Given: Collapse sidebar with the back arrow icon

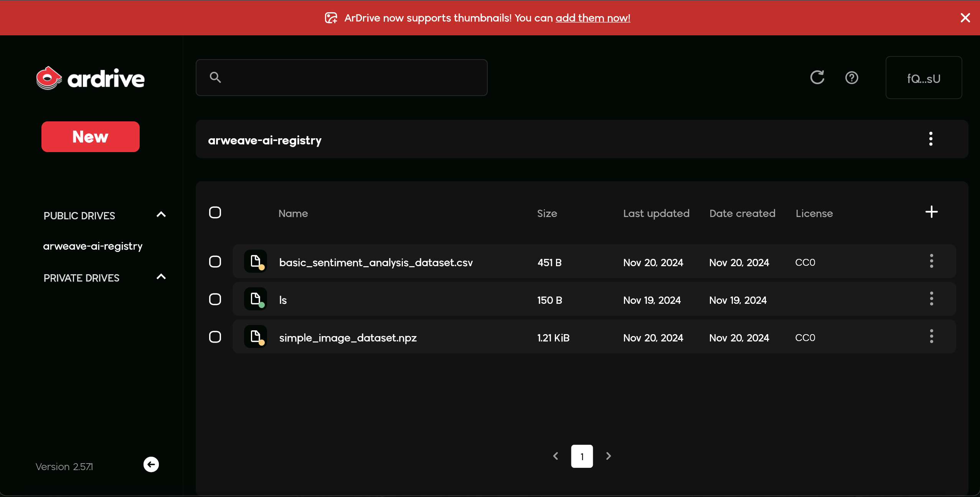Looking at the screenshot, I should tap(151, 464).
